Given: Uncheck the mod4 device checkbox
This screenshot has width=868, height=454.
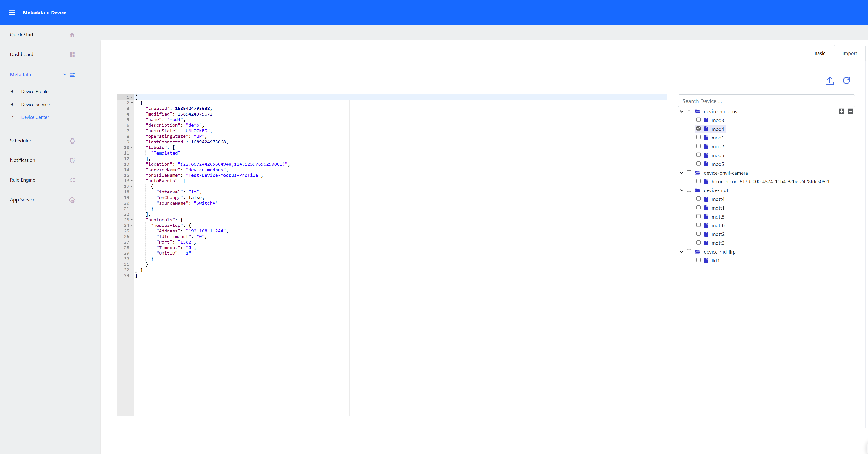Looking at the screenshot, I should click(x=699, y=129).
